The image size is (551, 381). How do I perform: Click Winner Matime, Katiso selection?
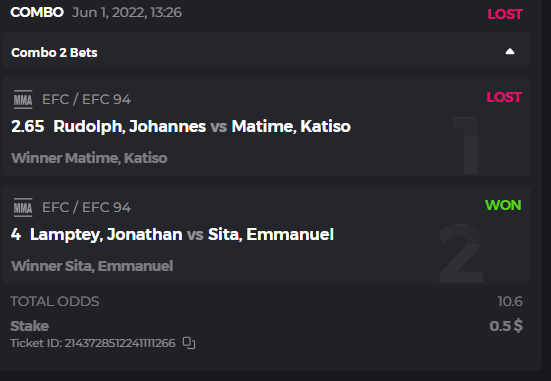[89, 158]
